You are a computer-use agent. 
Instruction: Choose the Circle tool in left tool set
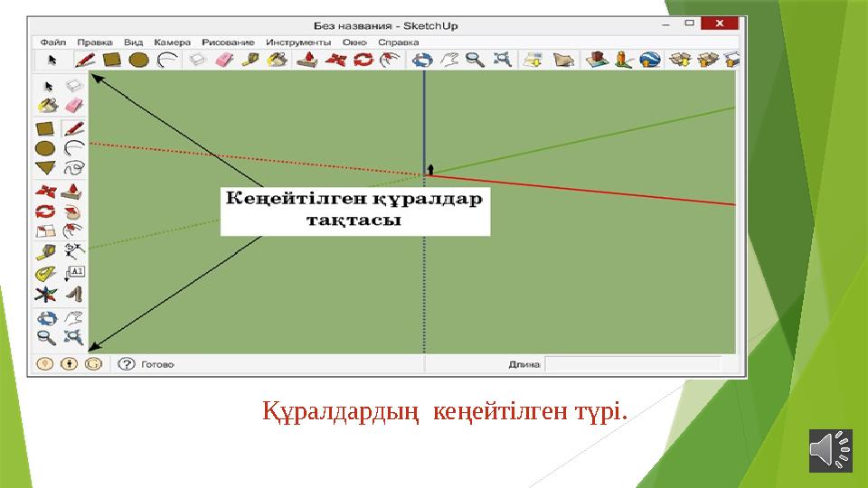click(45, 148)
